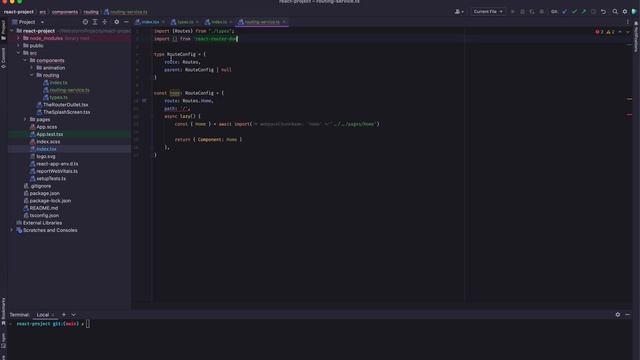640x360 pixels.
Task: Expand all nodes in Project panel
Action: tap(95, 22)
